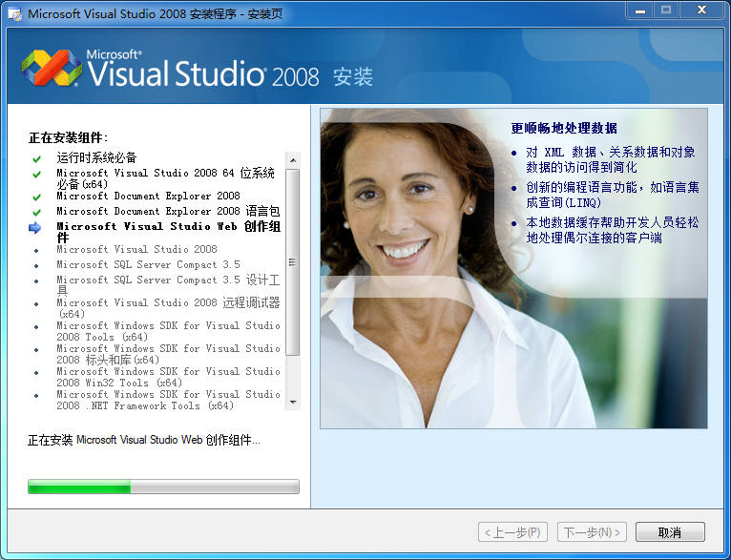Viewport: 731px width, 560px height.
Task: Click the blue arrow beside Visual Studio Web 创作组件
Action: [x=35, y=228]
